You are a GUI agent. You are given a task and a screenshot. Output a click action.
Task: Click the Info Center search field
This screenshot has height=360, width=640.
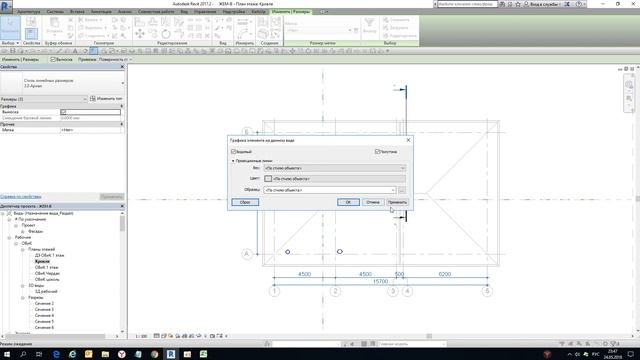[x=467, y=4]
